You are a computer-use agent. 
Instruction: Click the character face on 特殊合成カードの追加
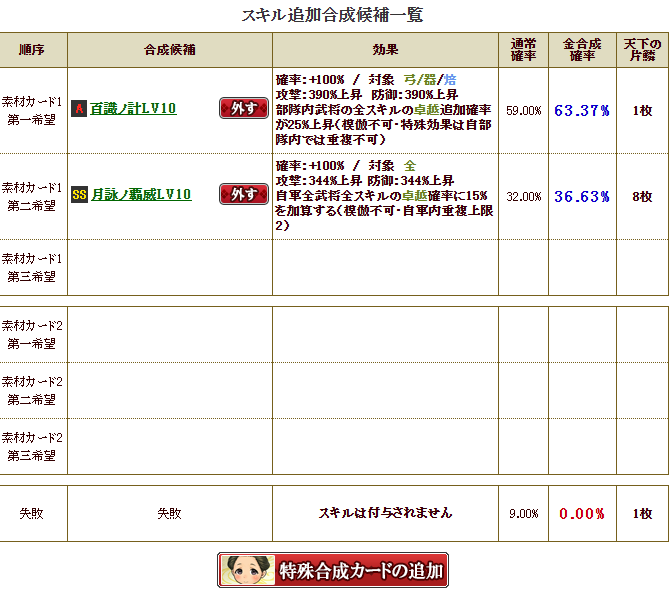248,569
